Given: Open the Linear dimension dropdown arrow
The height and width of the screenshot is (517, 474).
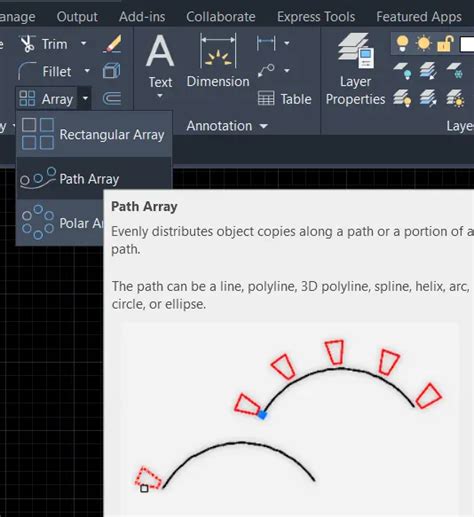Looking at the screenshot, I should [x=287, y=43].
